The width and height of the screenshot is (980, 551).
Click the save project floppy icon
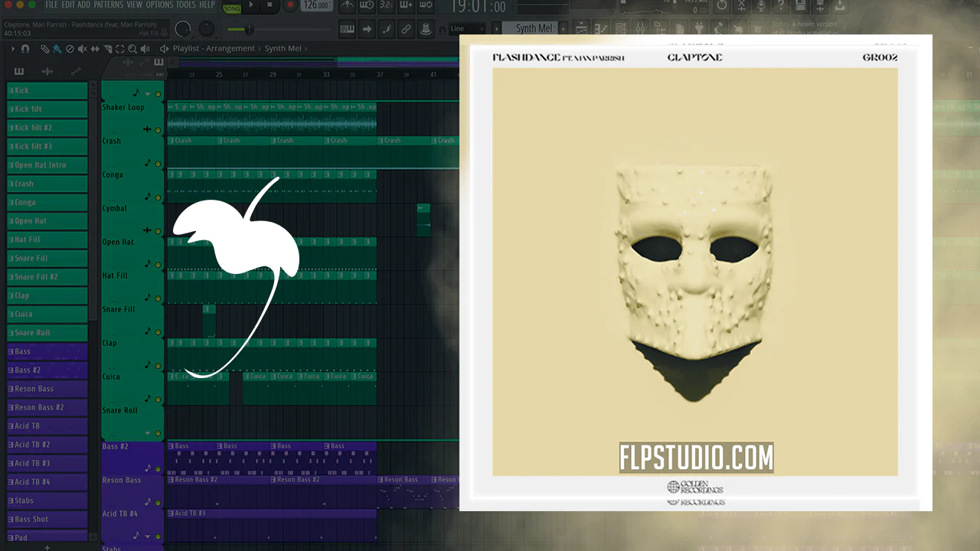click(x=800, y=6)
